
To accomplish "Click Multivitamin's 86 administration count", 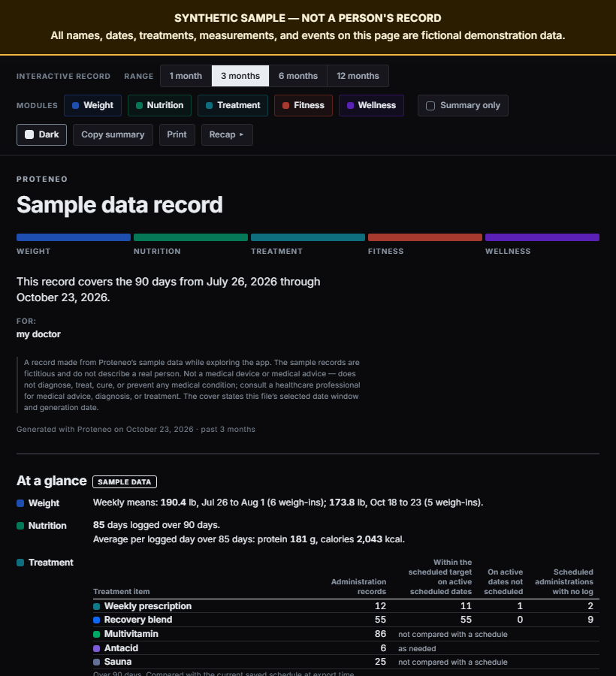I will [380, 634].
